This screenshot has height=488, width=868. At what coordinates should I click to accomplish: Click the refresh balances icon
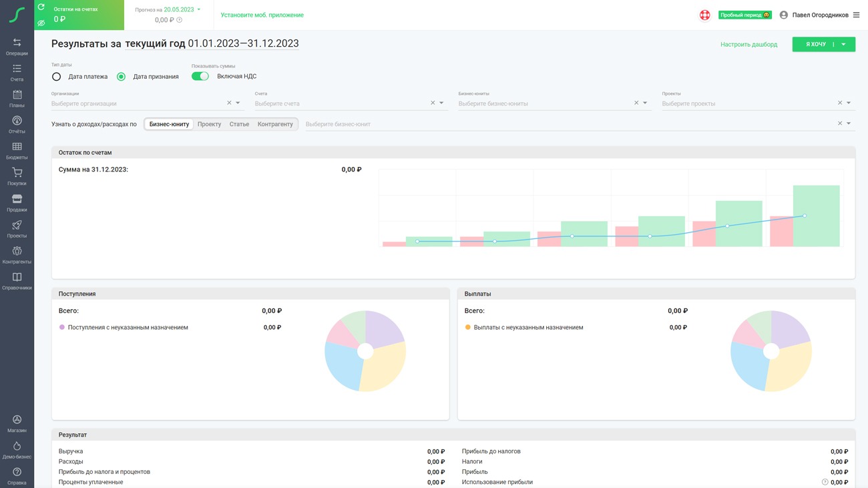tap(41, 7)
